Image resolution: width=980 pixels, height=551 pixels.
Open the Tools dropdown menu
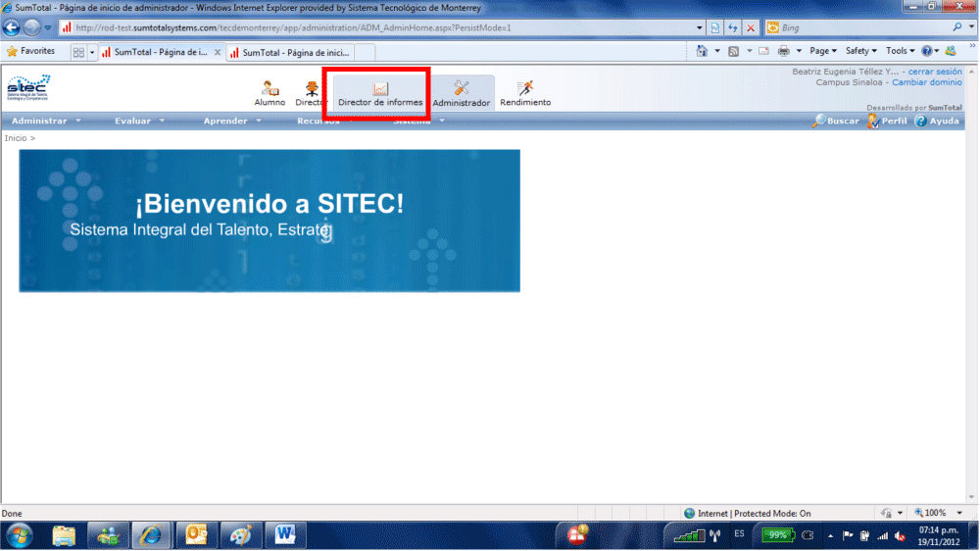point(900,51)
